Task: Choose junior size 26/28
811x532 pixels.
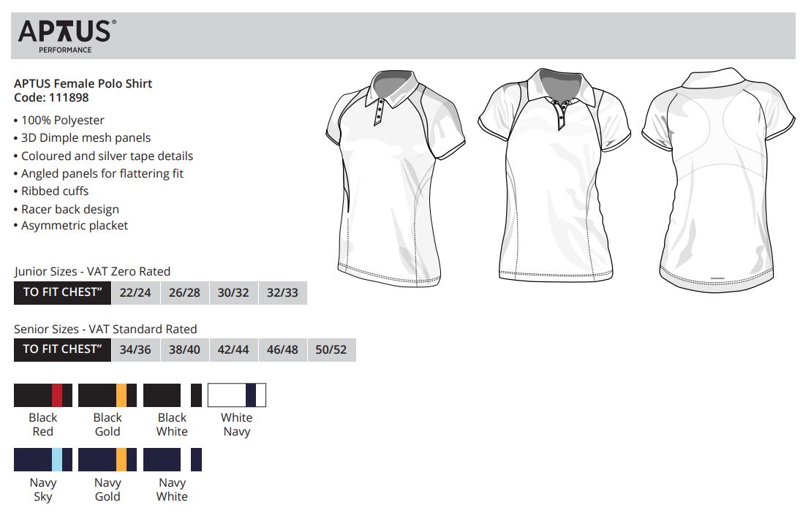Action: click(x=184, y=292)
